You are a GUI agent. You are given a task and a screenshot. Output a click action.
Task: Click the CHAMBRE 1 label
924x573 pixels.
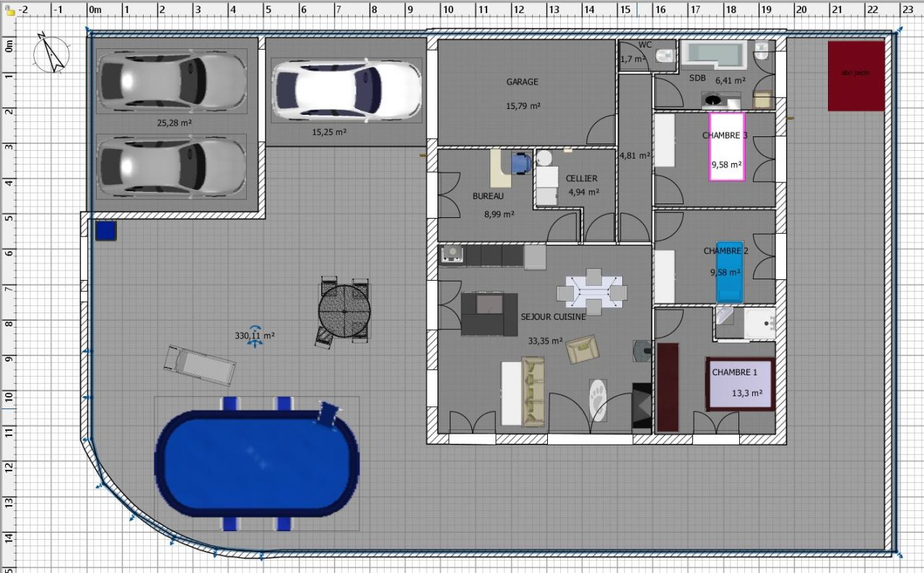pos(735,373)
